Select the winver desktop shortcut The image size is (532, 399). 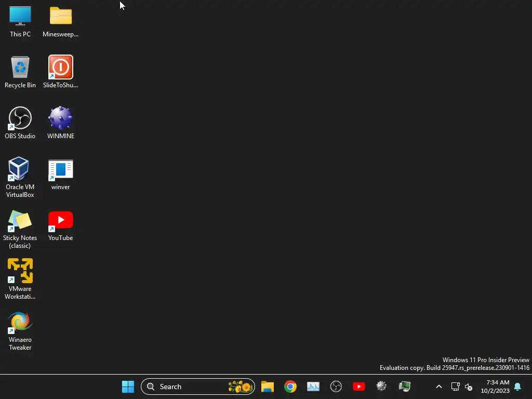(60, 175)
